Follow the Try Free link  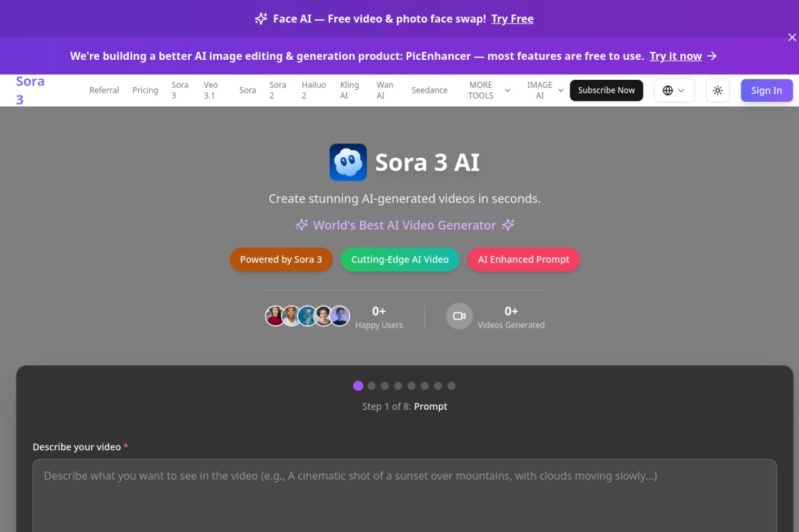(512, 19)
